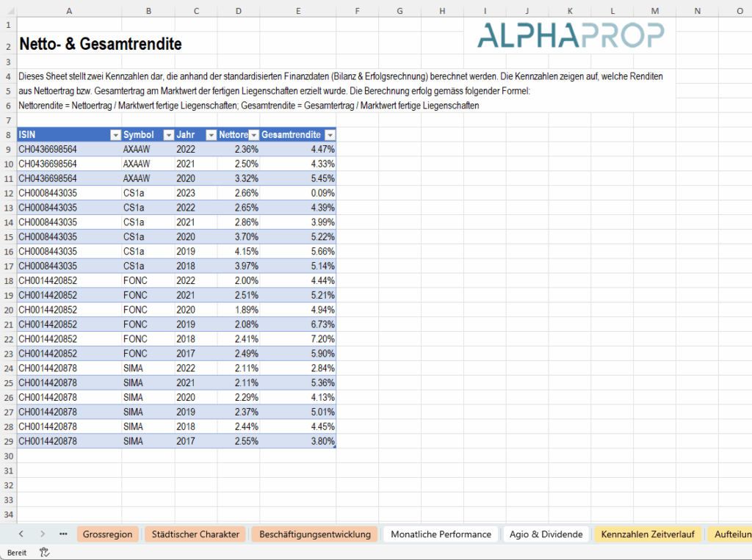Screen dimensions: 752x560
Task: Click SIMA symbol cell in row 24
Action: point(148,368)
